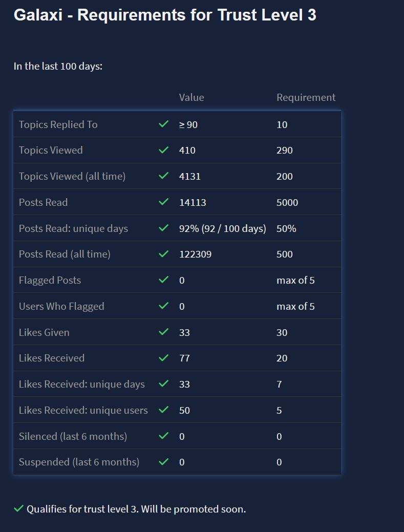The width and height of the screenshot is (404, 532).
Task: Click the check icon for Suspended row
Action: click(x=164, y=461)
